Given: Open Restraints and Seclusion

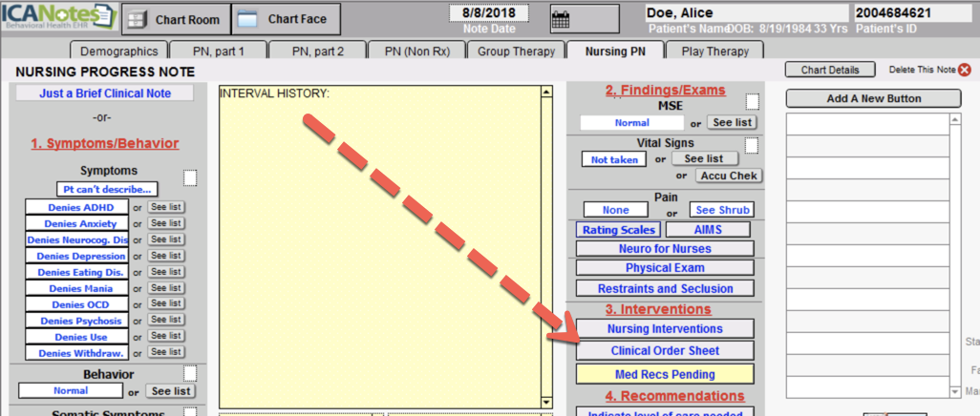Looking at the screenshot, I should pyautogui.click(x=665, y=288).
